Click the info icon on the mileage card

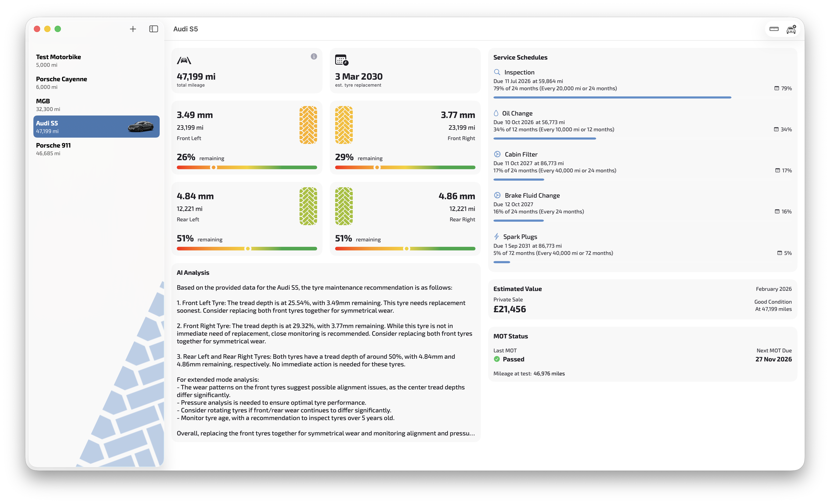point(314,56)
